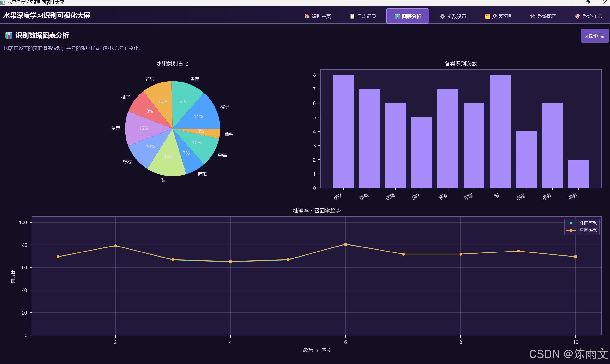Click the trend line data point at 6
This screenshot has height=364, width=610.
point(345,244)
